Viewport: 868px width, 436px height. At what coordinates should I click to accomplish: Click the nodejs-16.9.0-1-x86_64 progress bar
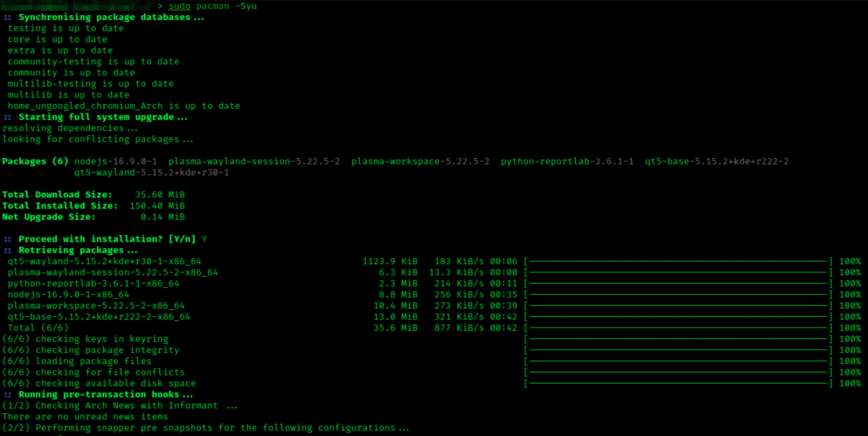[678, 294]
